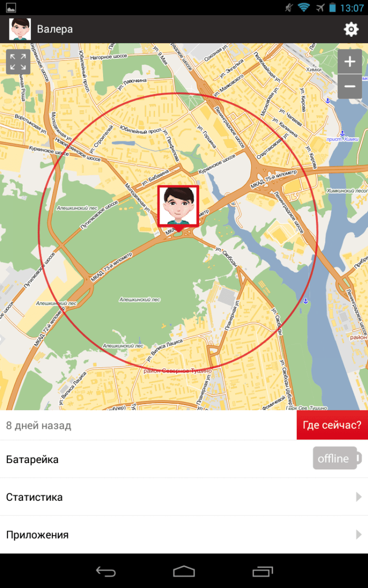Open the Батарейка row

[184, 459]
